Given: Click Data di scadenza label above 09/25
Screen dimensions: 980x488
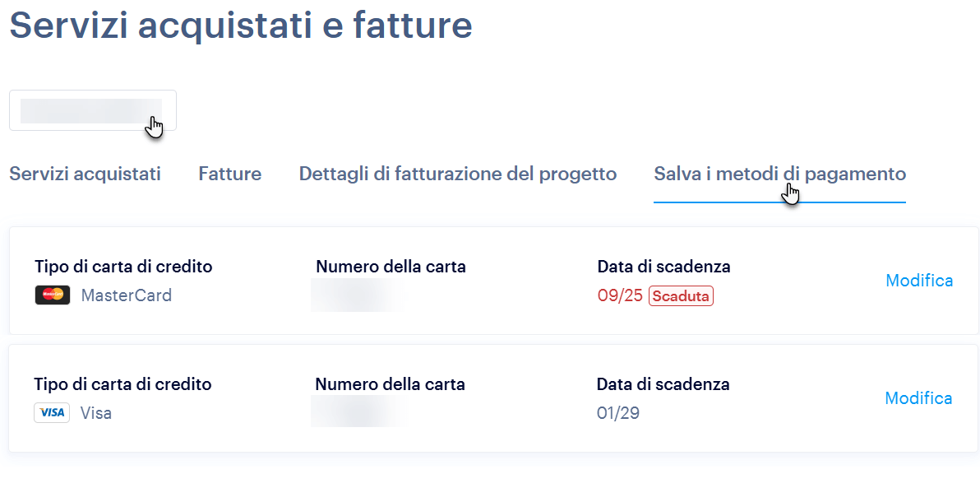Looking at the screenshot, I should click(663, 266).
